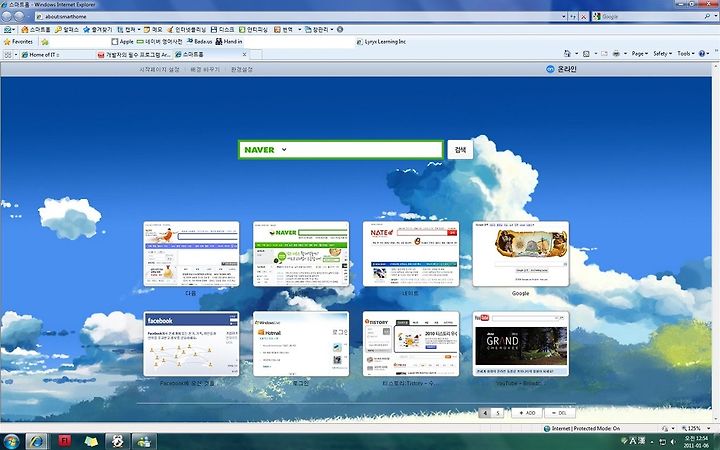This screenshot has width=720, height=450.
Task: Click the Home icon in command bar
Action: (568, 54)
